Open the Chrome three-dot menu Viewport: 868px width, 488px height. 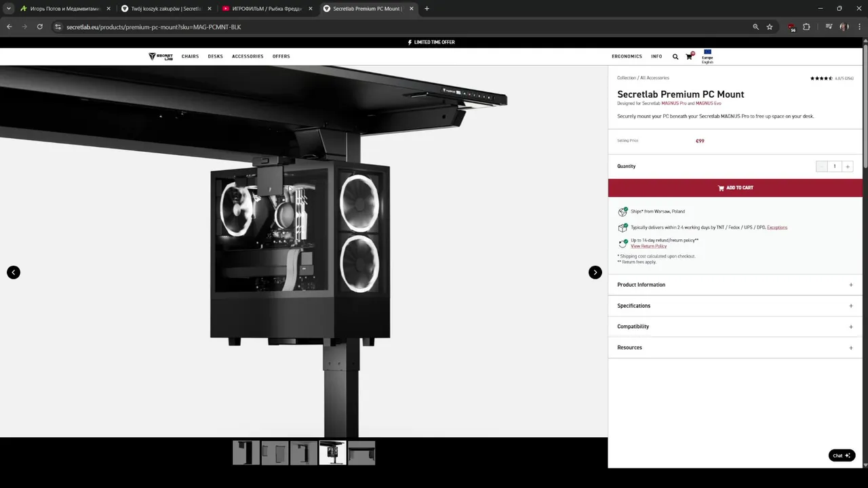coord(859,27)
